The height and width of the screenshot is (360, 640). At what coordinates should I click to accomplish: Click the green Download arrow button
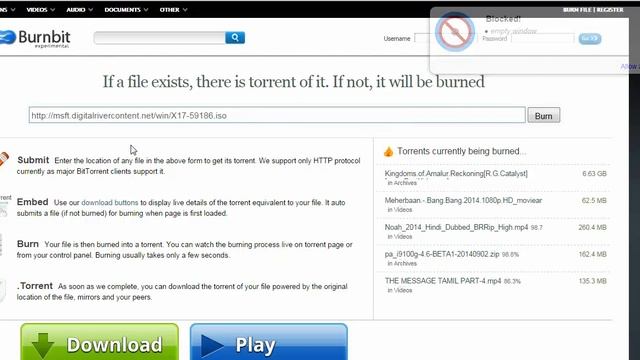click(100, 342)
